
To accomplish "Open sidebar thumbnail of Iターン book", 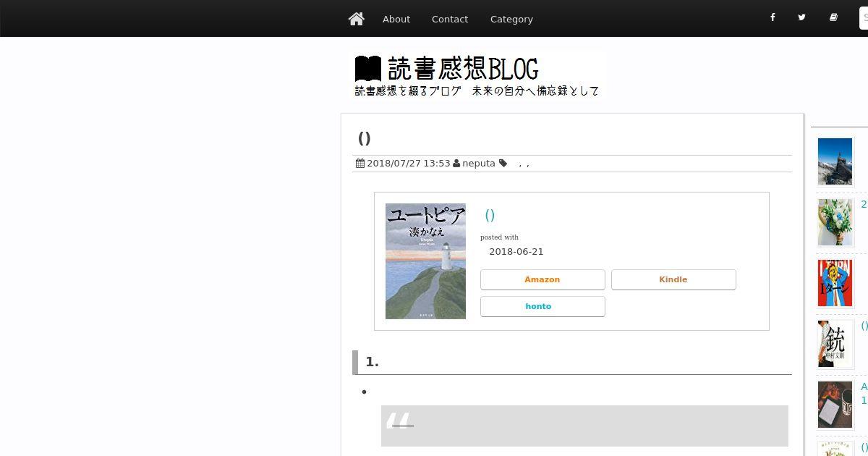I will pyautogui.click(x=835, y=283).
